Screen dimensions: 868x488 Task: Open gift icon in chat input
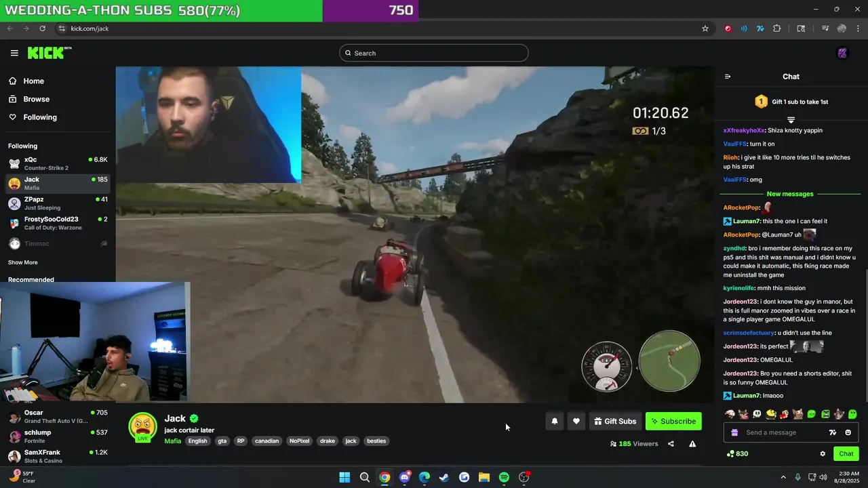click(734, 432)
